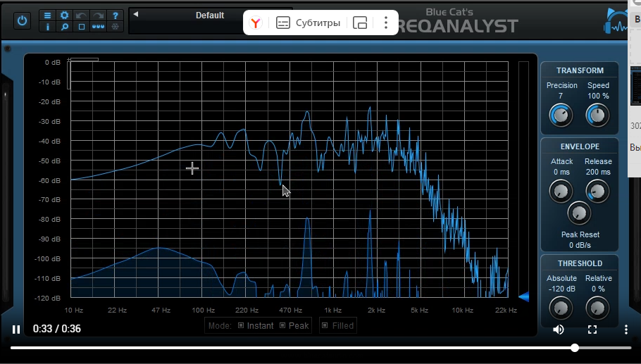Click the Absolute value -120 dB
The image size is (641, 364).
(x=561, y=289)
